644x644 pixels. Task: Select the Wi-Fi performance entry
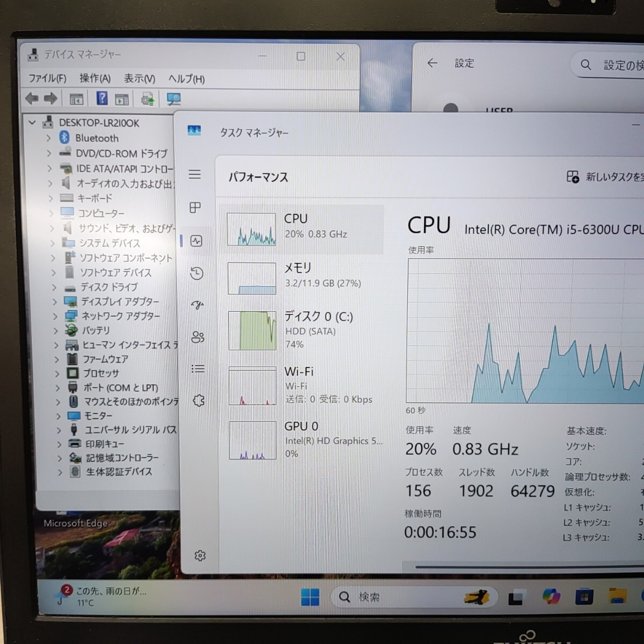click(x=303, y=385)
